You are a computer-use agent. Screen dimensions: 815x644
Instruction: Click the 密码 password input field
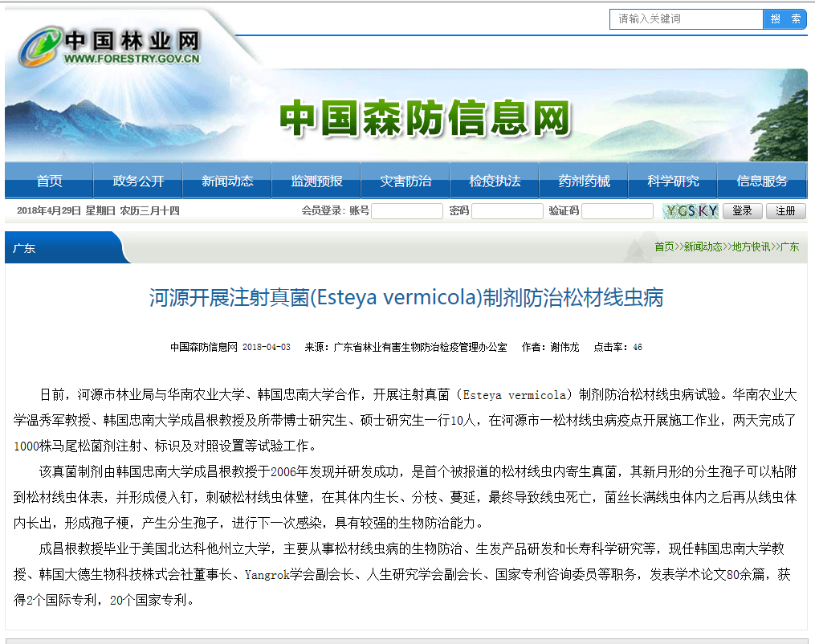[x=507, y=211]
